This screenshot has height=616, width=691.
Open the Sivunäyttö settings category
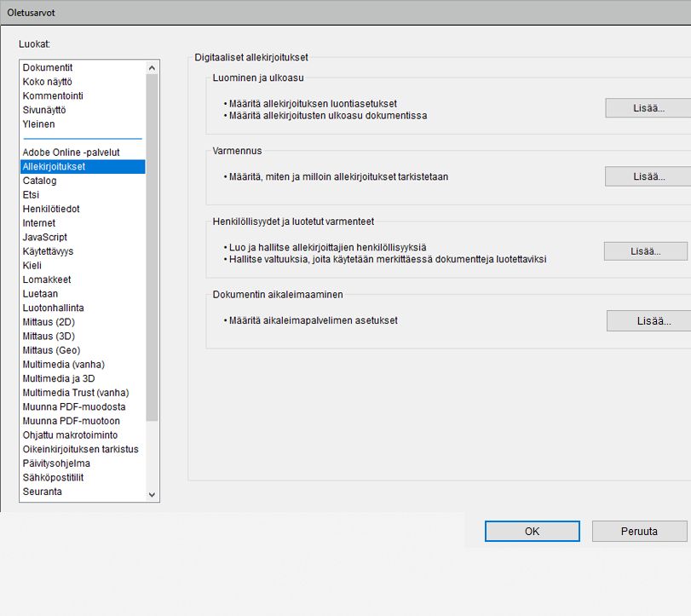pos(53,110)
